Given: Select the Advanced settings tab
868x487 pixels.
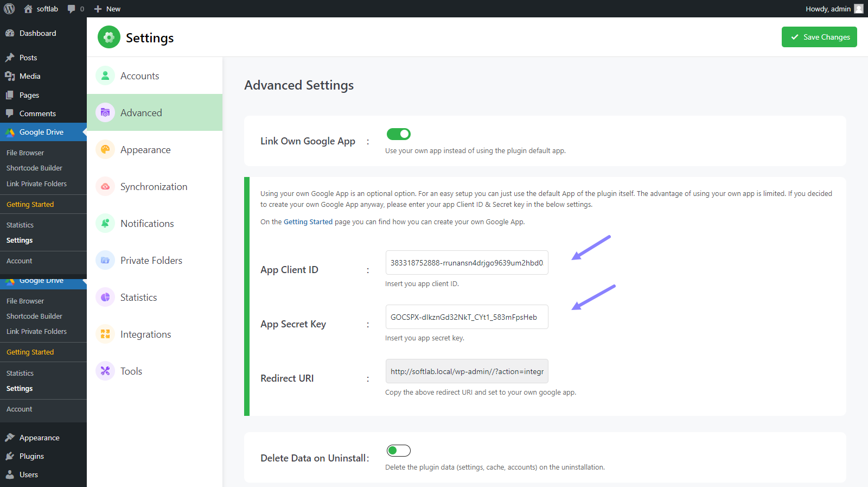Looking at the screenshot, I should coord(155,112).
